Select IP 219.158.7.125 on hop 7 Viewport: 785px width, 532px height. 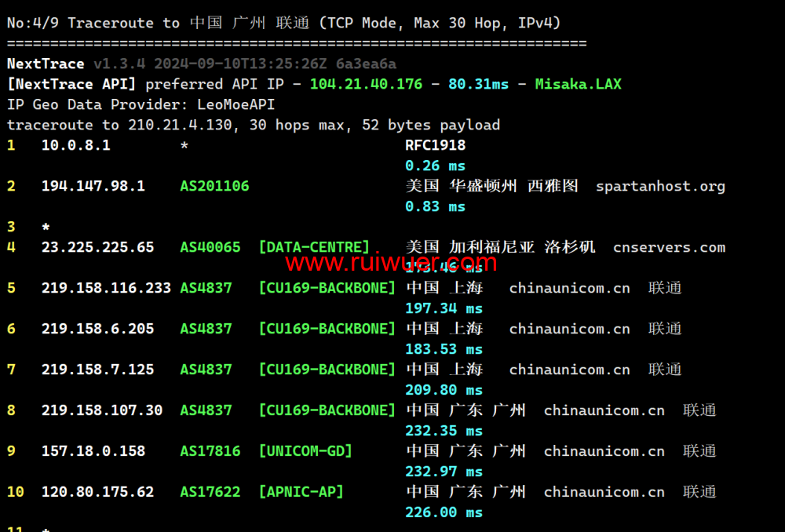point(98,370)
